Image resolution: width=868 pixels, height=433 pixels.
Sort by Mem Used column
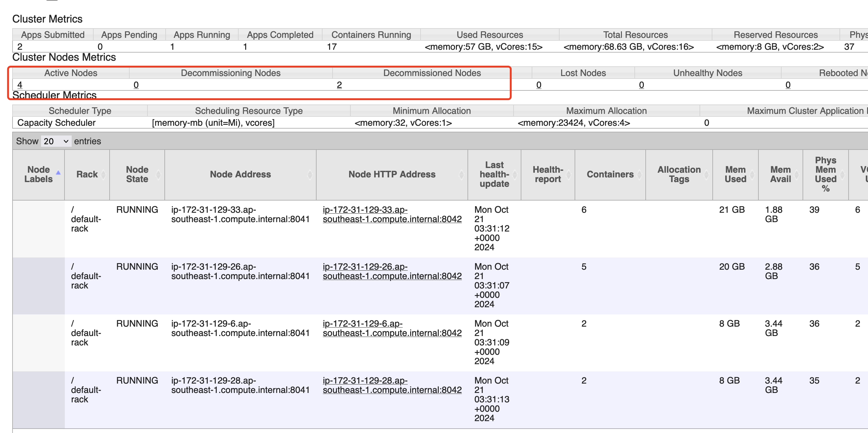point(752,174)
